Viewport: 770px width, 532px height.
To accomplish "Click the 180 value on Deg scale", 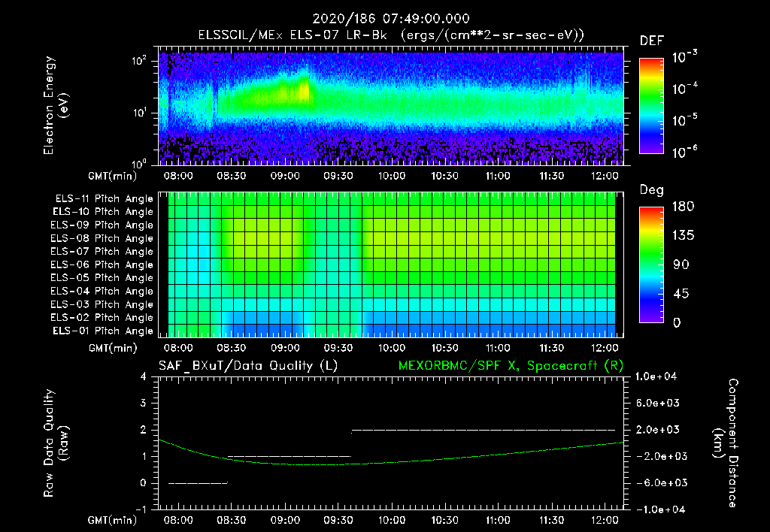I will coord(683,207).
